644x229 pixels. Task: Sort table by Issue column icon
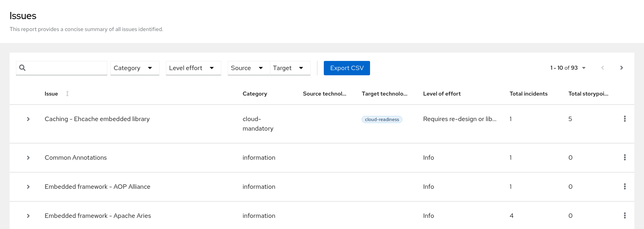tap(67, 94)
